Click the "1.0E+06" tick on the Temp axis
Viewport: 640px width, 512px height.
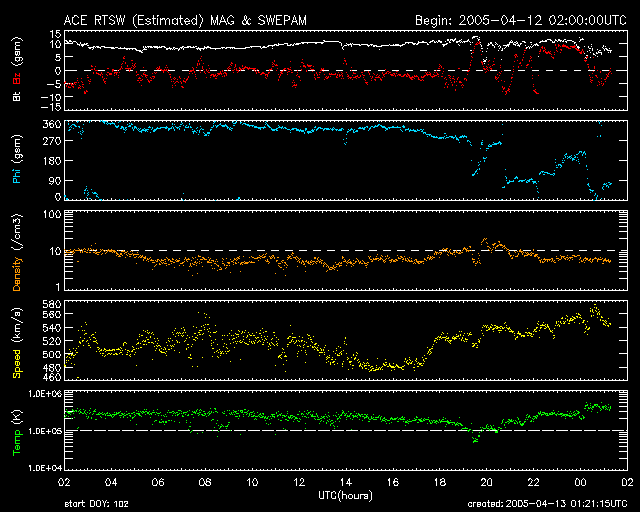[x=45, y=394]
